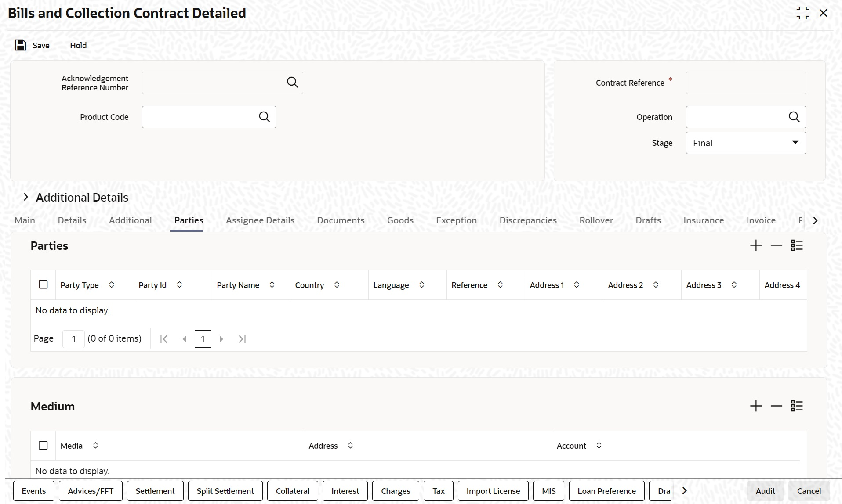Screen dimensions: 842x504
Task: Open the Rollover tab
Action: pos(596,220)
